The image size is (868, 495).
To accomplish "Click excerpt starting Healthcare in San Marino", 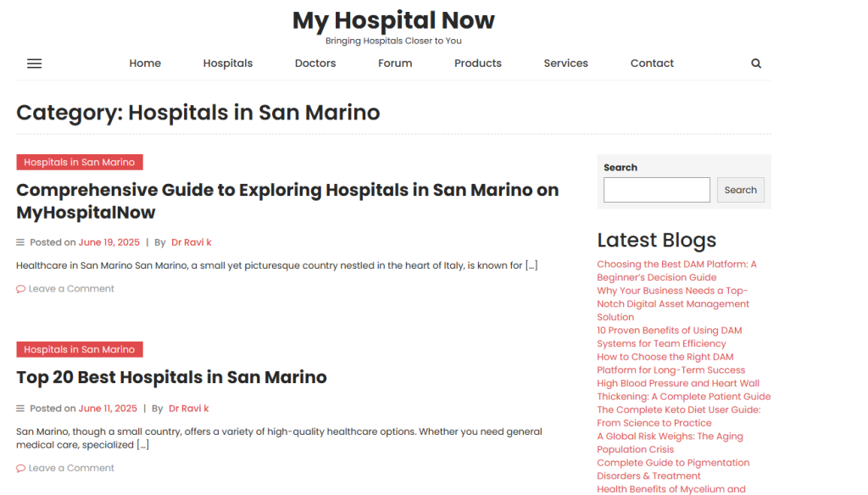I will coord(277,266).
